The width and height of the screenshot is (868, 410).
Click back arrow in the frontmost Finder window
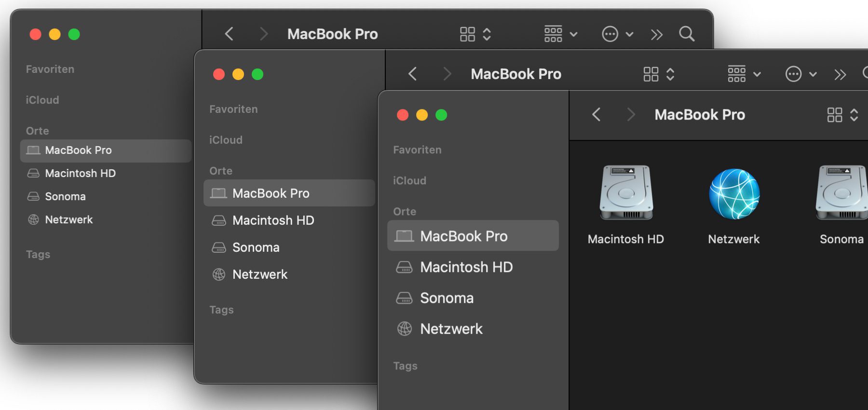[x=597, y=115]
